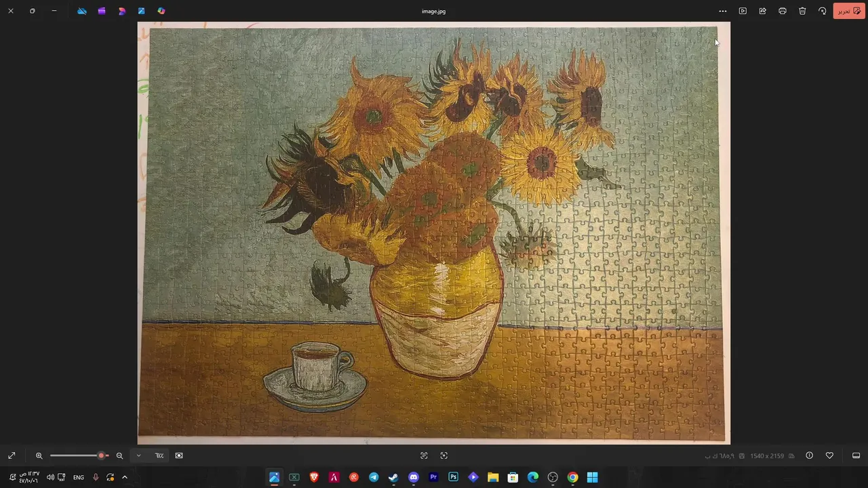
Task: Launch Clipchamp purple icon in title bar
Action: pyautogui.click(x=102, y=11)
